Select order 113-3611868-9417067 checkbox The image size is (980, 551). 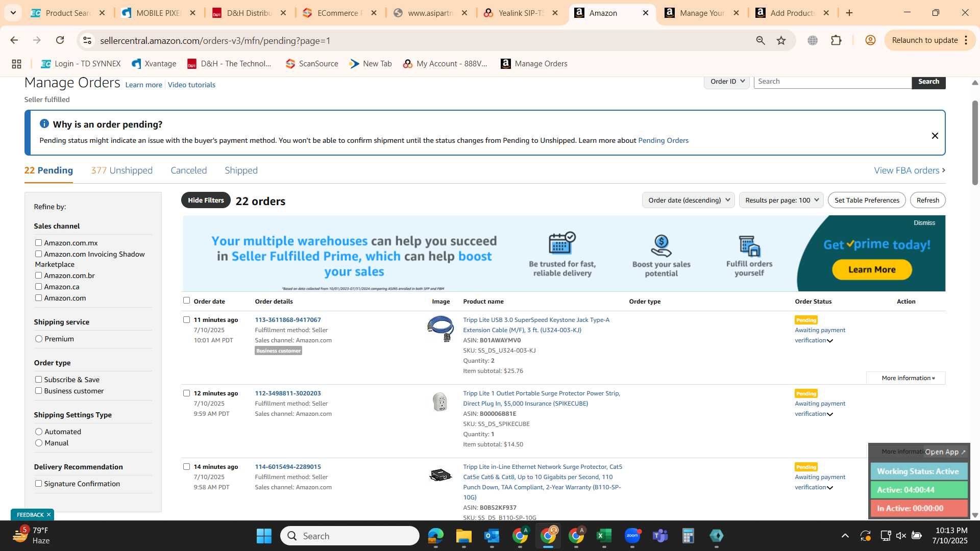coord(186,320)
